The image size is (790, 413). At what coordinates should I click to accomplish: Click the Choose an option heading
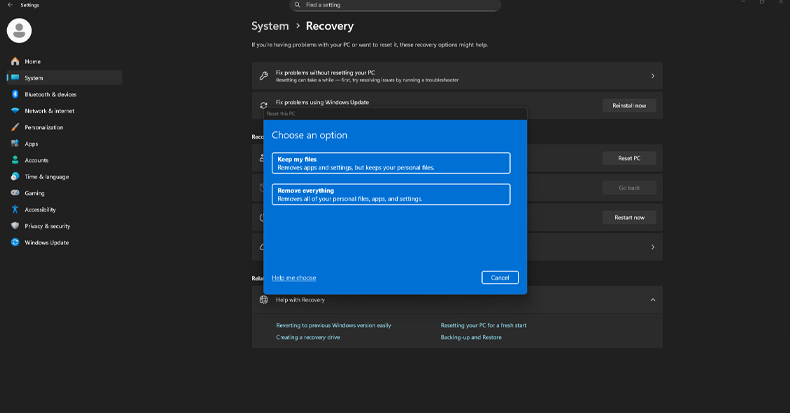click(309, 135)
